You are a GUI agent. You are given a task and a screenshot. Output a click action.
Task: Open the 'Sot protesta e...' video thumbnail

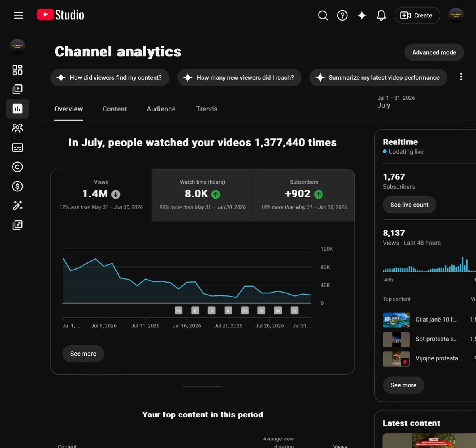pyautogui.click(x=396, y=339)
